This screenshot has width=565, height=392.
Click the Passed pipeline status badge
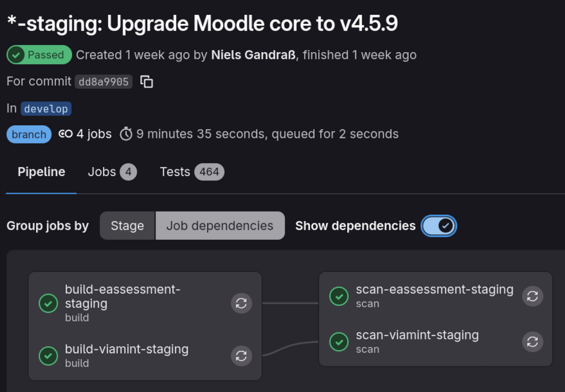pos(39,55)
